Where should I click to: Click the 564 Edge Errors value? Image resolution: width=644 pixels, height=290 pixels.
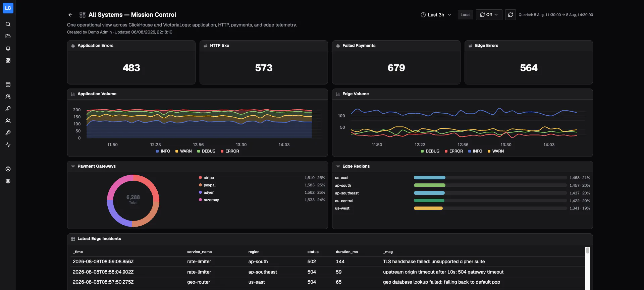coord(529,68)
